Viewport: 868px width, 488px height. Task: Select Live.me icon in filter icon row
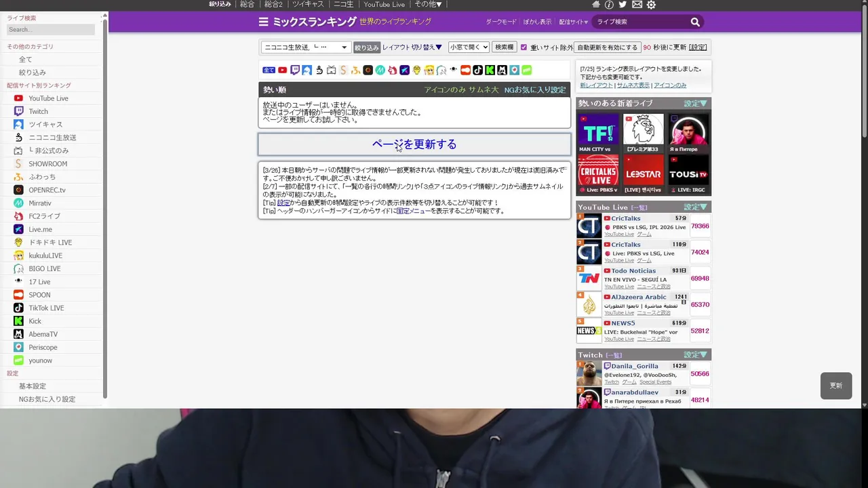coord(404,70)
